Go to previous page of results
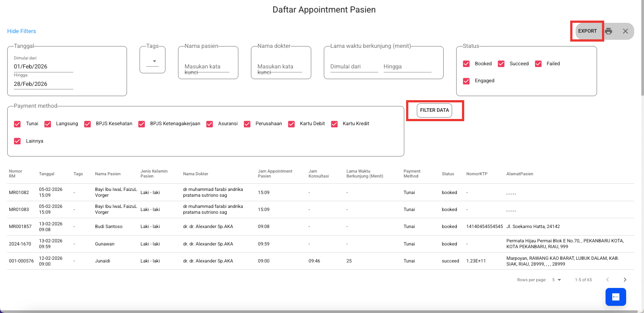Viewport: 644px width, 313px height. point(607,280)
